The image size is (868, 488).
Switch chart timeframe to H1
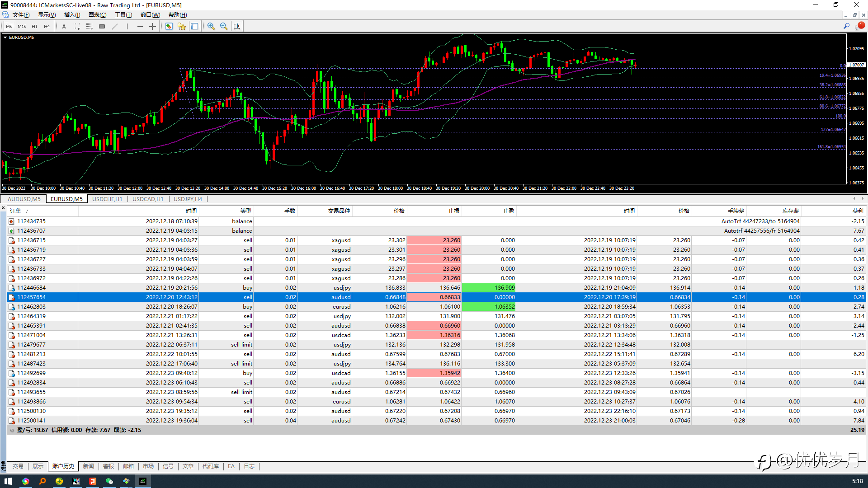pyautogui.click(x=34, y=26)
